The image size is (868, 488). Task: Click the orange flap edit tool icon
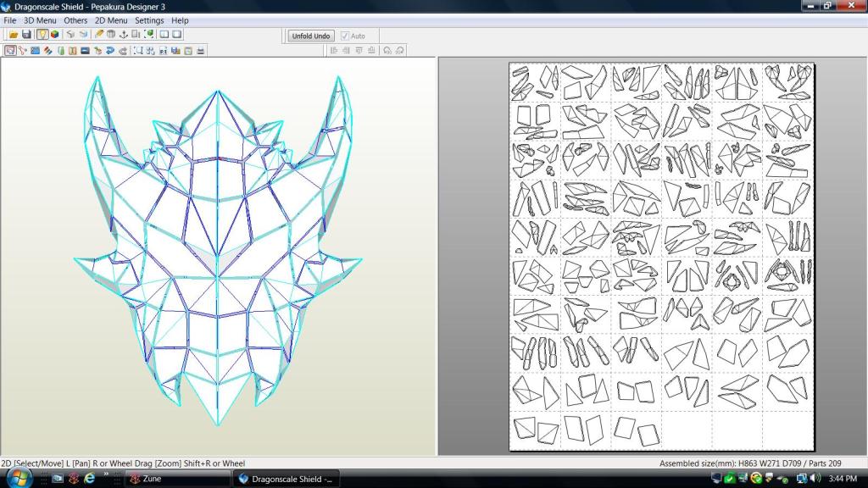(73, 50)
